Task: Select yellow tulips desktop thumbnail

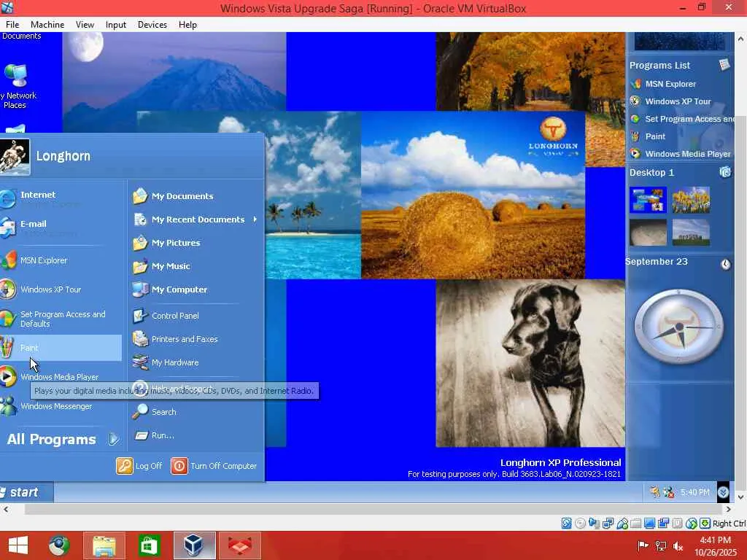Action: (x=691, y=200)
